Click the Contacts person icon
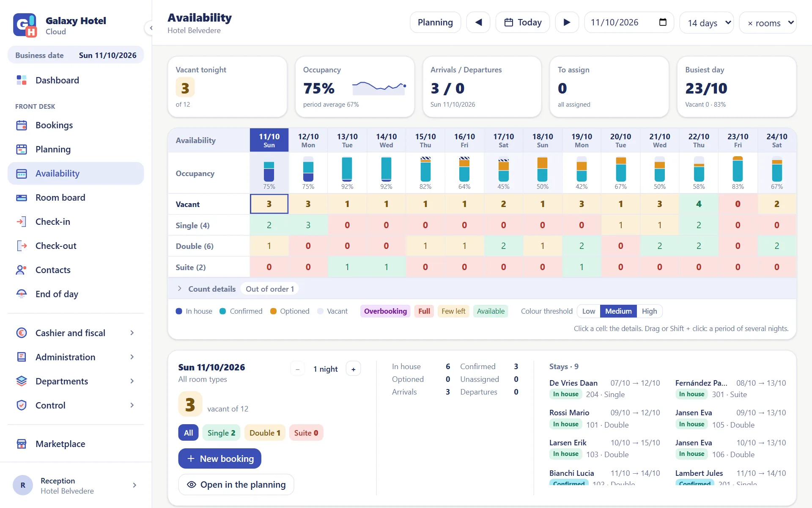The height and width of the screenshot is (508, 812). [22, 270]
